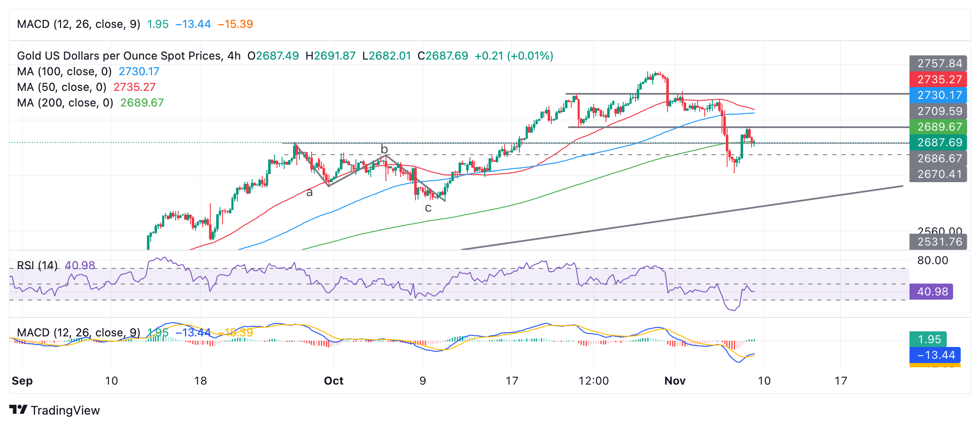This screenshot has width=980, height=426.
Task: Select the MA (50, close, 0) legend label
Action: coord(62,87)
